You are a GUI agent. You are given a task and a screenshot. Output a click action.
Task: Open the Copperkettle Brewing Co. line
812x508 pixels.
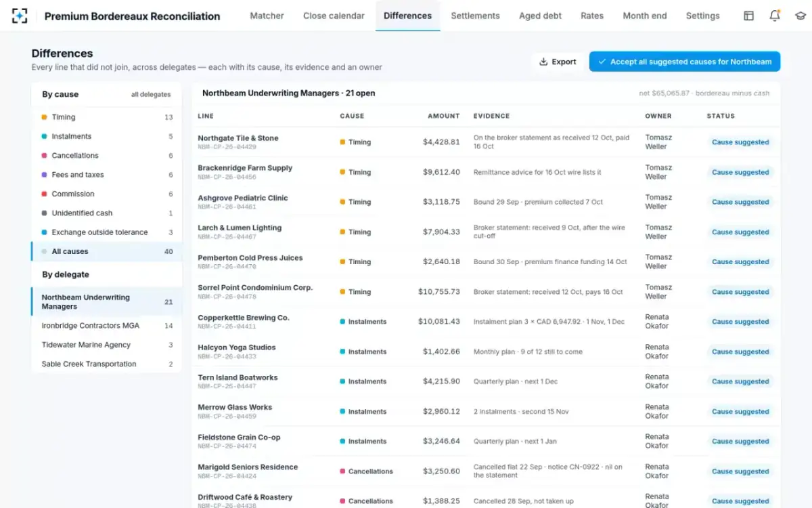(485, 322)
